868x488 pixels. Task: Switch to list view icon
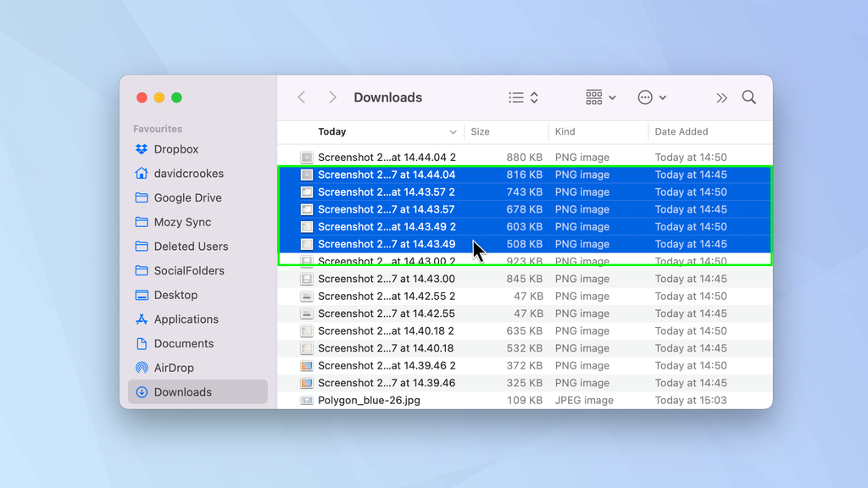click(516, 97)
